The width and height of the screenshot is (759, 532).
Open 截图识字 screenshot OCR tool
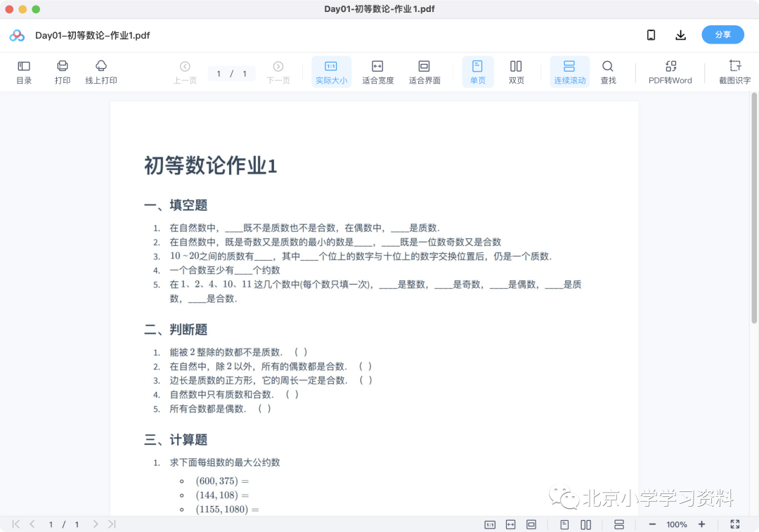[x=735, y=72]
